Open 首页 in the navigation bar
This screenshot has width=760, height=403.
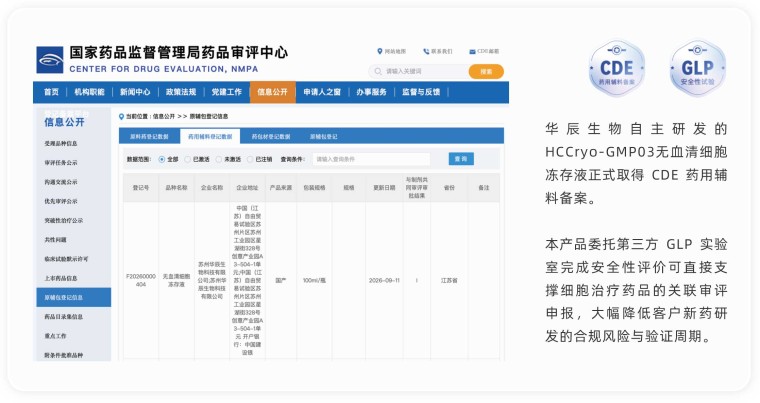click(x=51, y=92)
